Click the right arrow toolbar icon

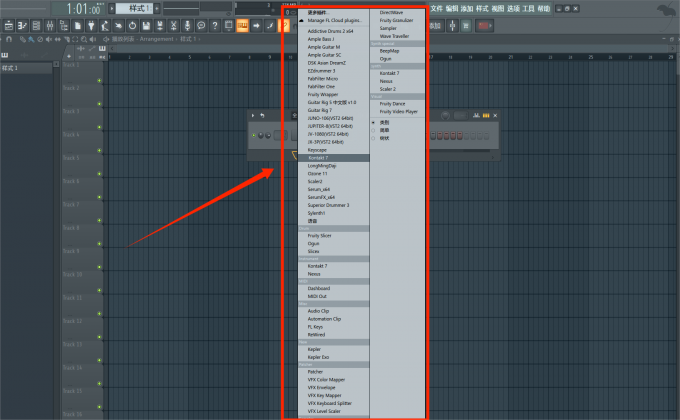tap(256, 26)
